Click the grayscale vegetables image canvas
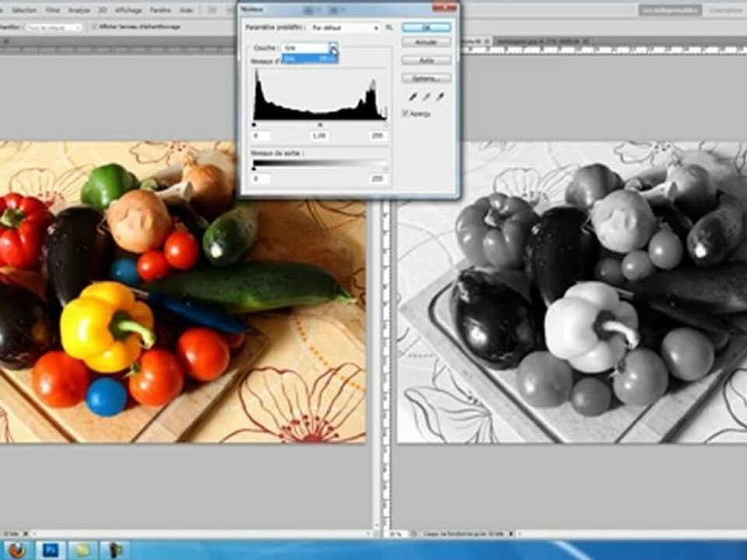 pyautogui.click(x=572, y=292)
